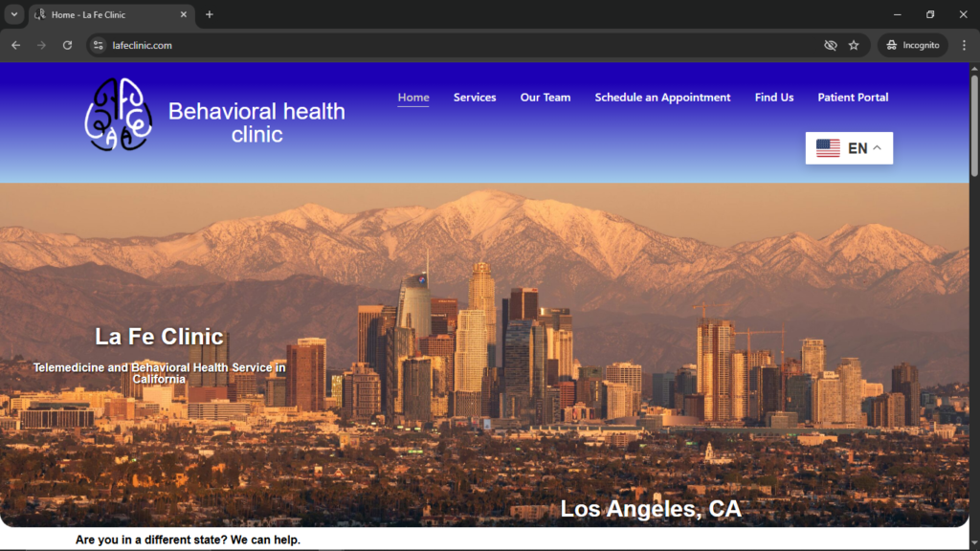
Task: Click the browser back arrow
Action: (x=15, y=45)
